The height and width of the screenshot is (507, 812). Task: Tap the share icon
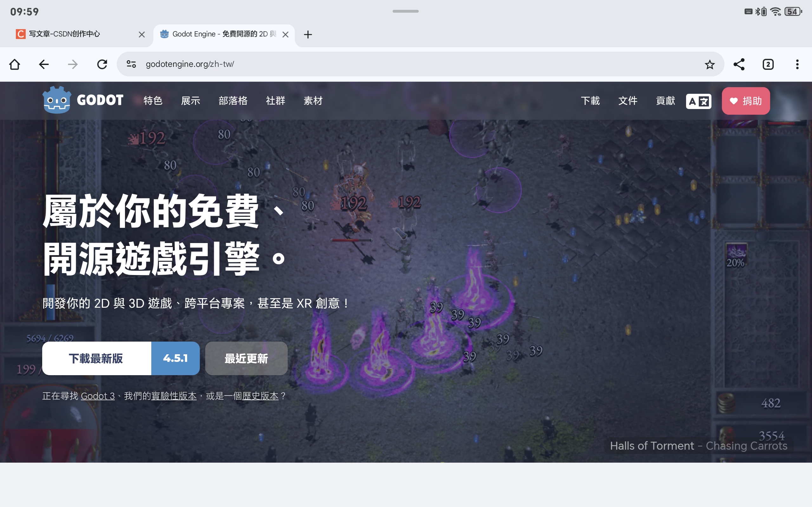[x=739, y=64]
